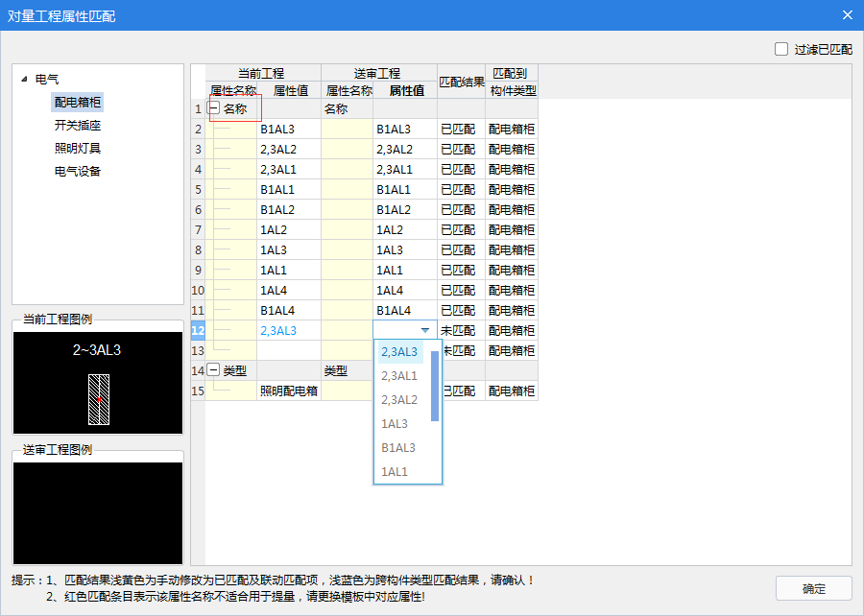
Task: Choose 2,3AL3 from the dropdown list
Action: 399,352
